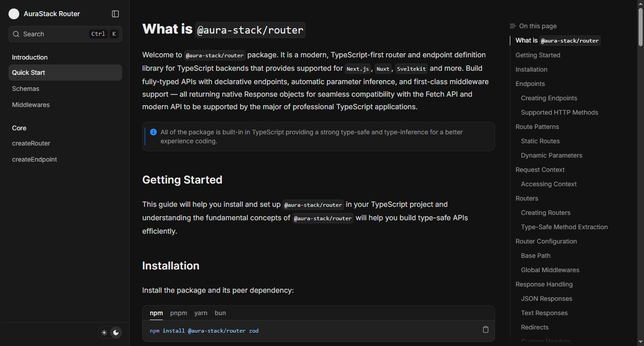Go to JSON Responses in the outline
644x346 pixels.
tap(547, 299)
